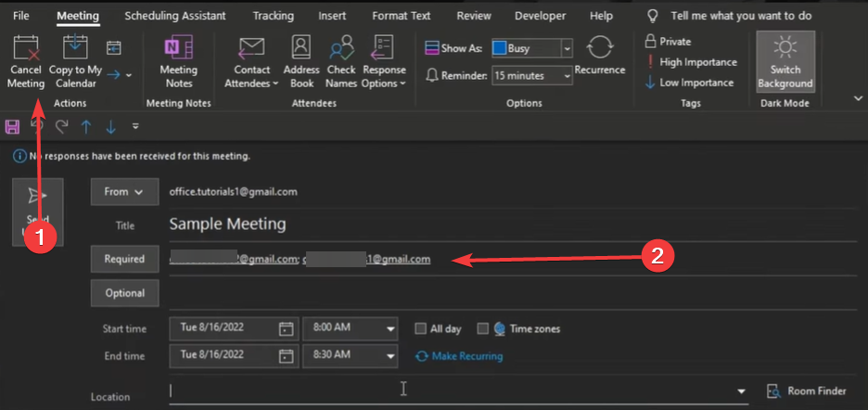Viewport: 868px width, 410px height.
Task: Click the globe icon next to Time zones
Action: click(499, 328)
